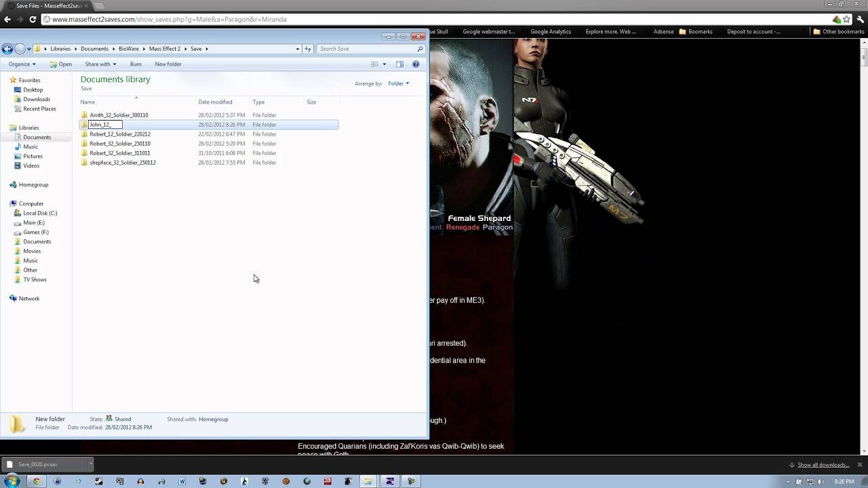Open Recent Places in navigation pane

tap(39, 108)
